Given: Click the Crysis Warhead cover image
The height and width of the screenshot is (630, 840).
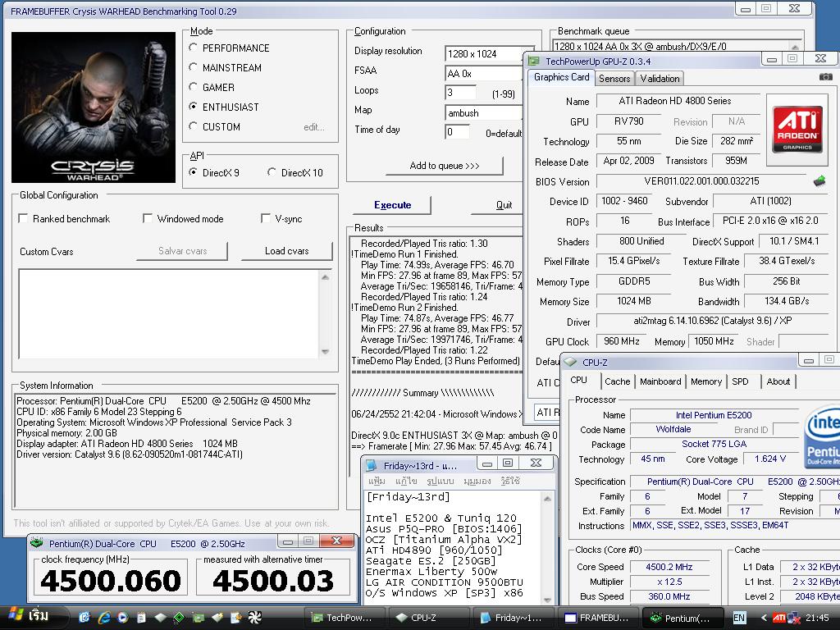Looking at the screenshot, I should coord(94,107).
